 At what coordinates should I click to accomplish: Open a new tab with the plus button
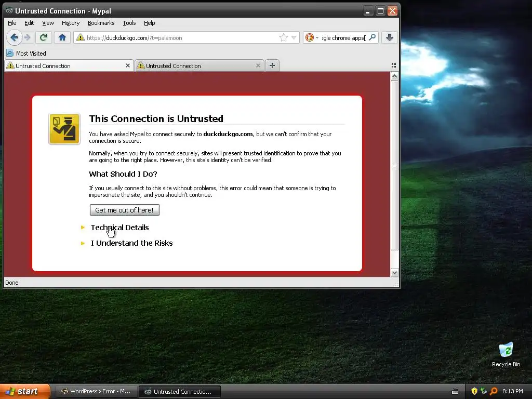pos(272,65)
